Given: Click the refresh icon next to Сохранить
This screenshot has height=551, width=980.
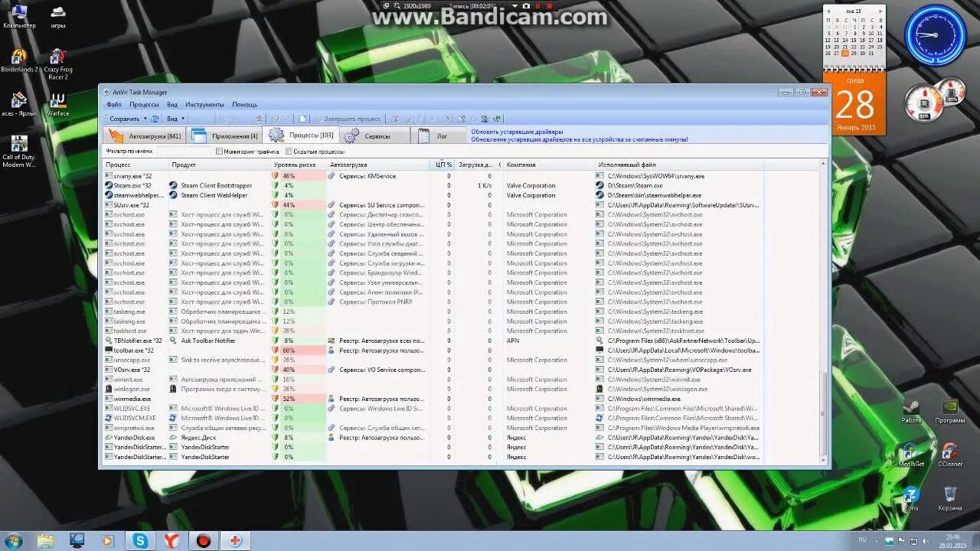Looking at the screenshot, I should click(155, 119).
